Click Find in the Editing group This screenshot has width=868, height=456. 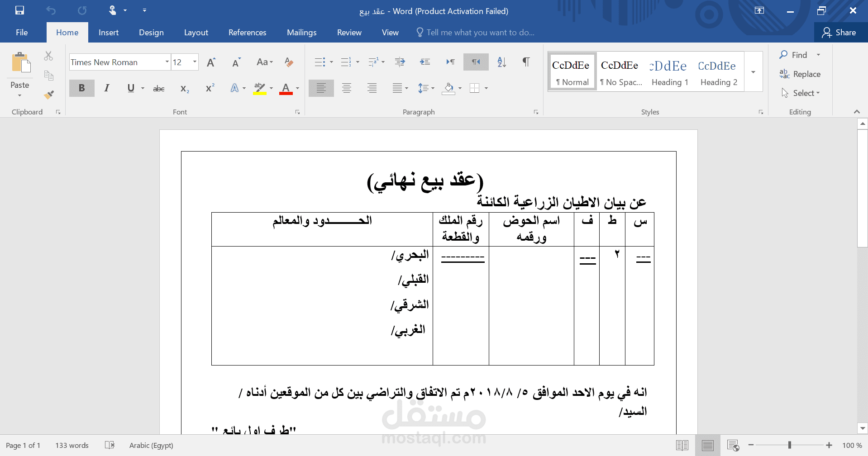tap(794, 55)
